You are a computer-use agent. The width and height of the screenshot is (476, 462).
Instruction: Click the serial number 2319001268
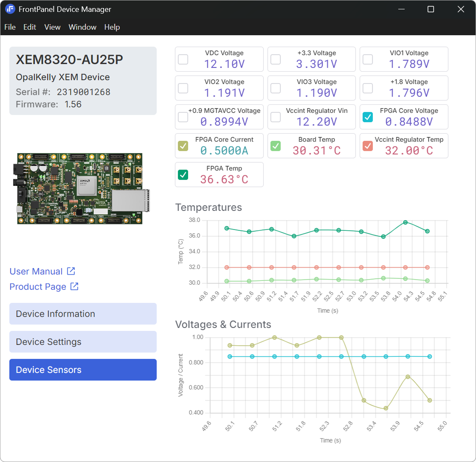tap(84, 92)
